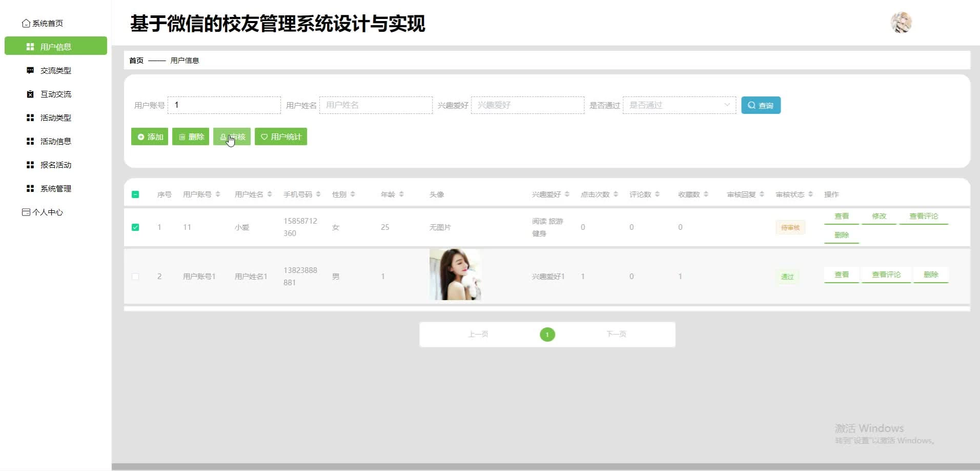Uncheck the checkbox for row 小爱
The image size is (980, 471).
135,227
